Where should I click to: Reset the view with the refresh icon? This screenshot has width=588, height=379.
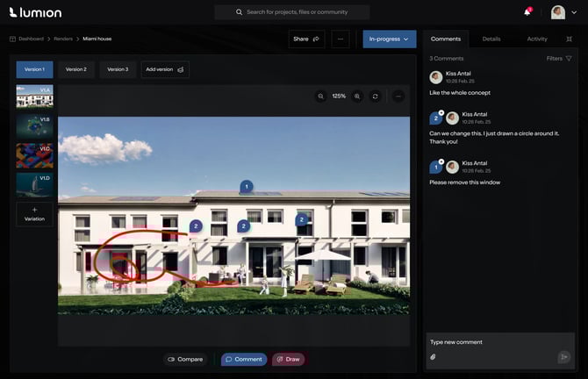pyautogui.click(x=376, y=96)
